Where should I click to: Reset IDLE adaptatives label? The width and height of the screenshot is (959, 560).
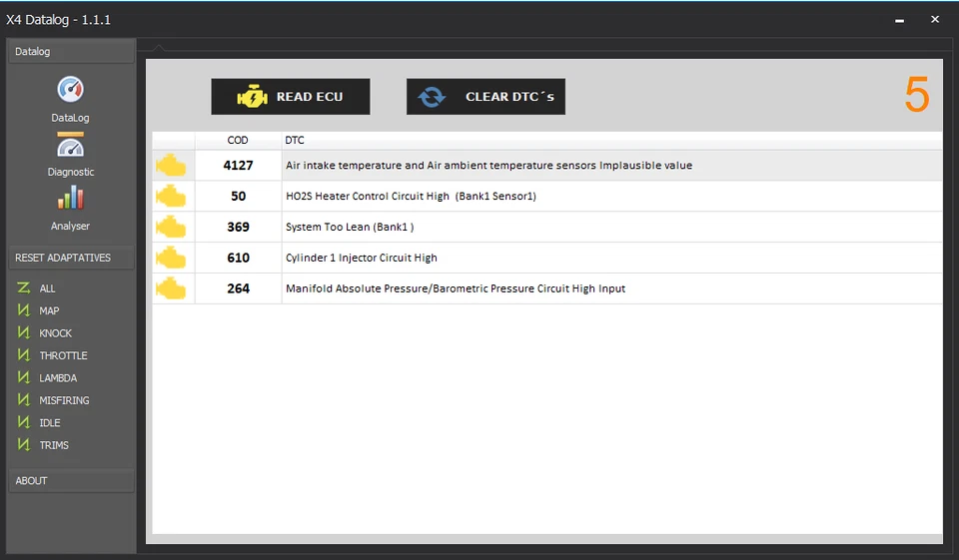coord(50,423)
